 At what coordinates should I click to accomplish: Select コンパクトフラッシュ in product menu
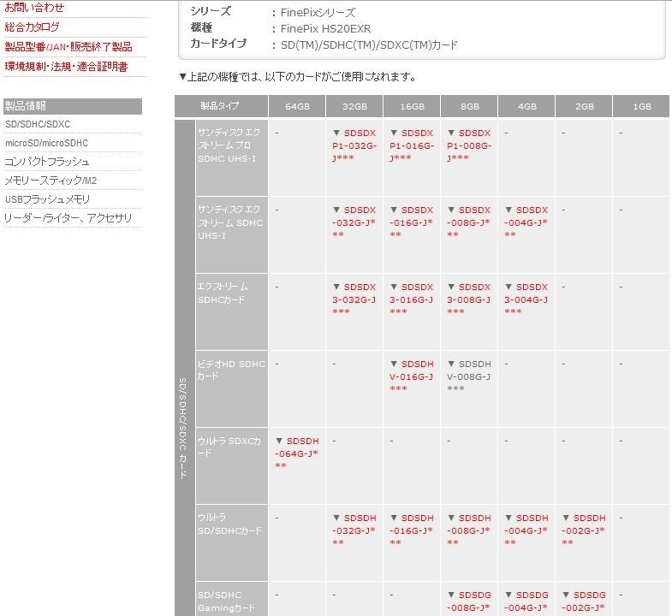(47, 162)
